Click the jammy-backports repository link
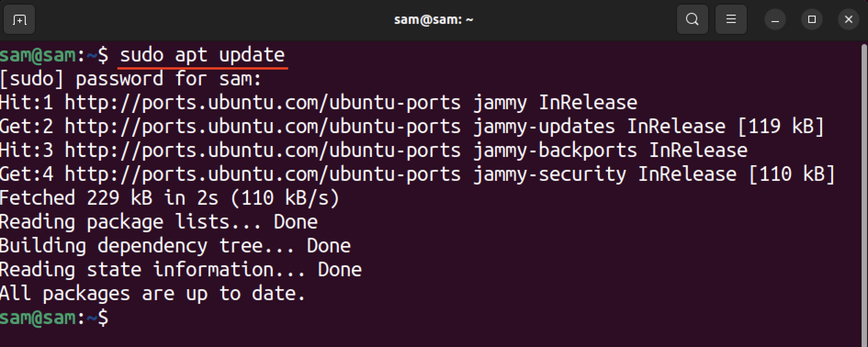This screenshot has width=868, height=347. [x=262, y=150]
